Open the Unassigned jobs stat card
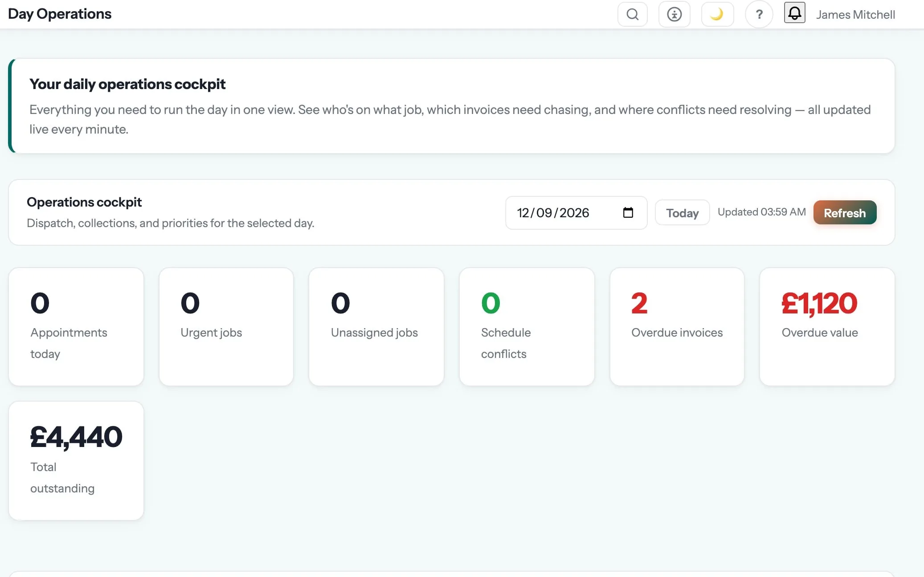This screenshot has width=924, height=577. pos(376,327)
